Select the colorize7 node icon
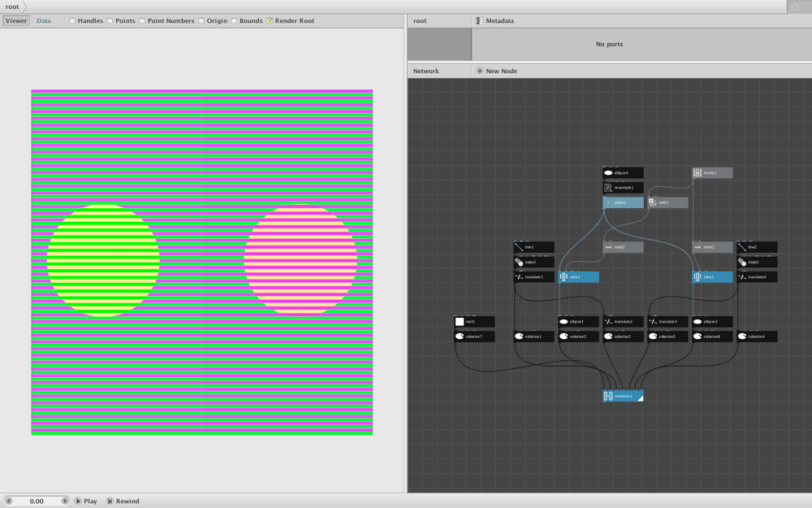The width and height of the screenshot is (812, 508). pos(460,336)
